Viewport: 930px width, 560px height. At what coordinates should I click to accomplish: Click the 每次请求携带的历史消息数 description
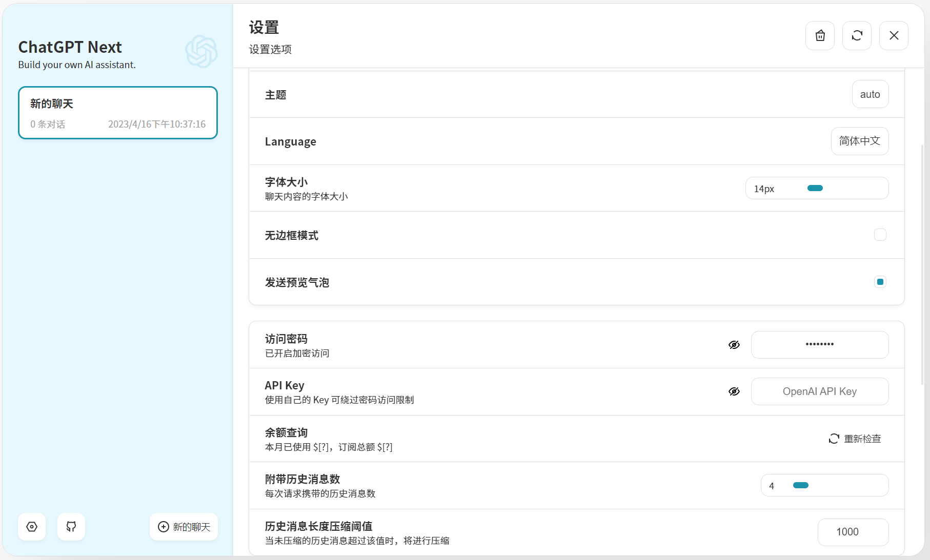(320, 494)
